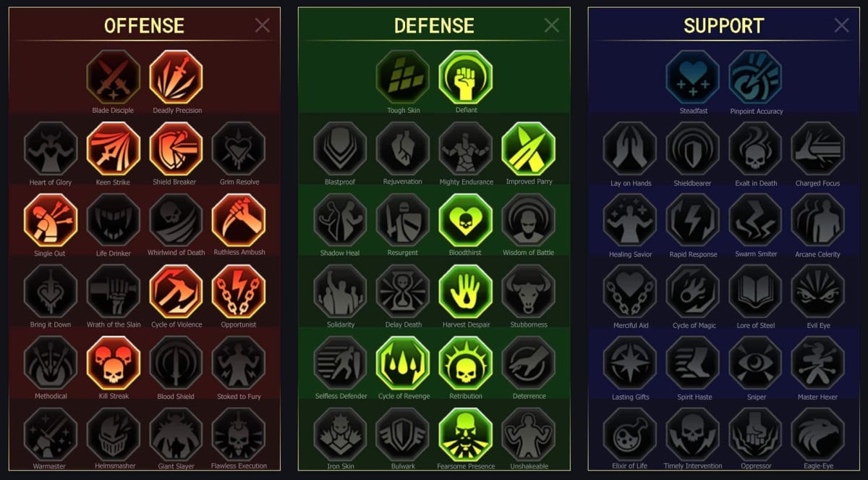Select the Elixir of Life mastery

point(630,434)
